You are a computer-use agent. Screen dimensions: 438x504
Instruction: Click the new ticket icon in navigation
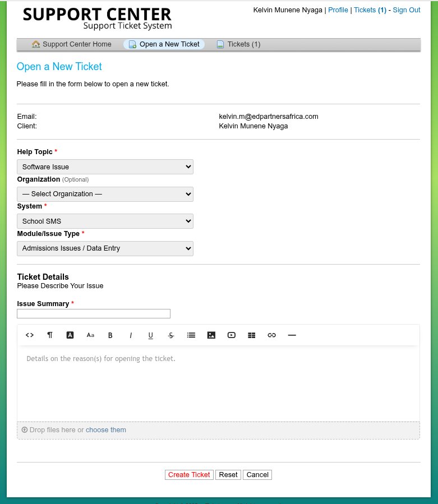132,44
